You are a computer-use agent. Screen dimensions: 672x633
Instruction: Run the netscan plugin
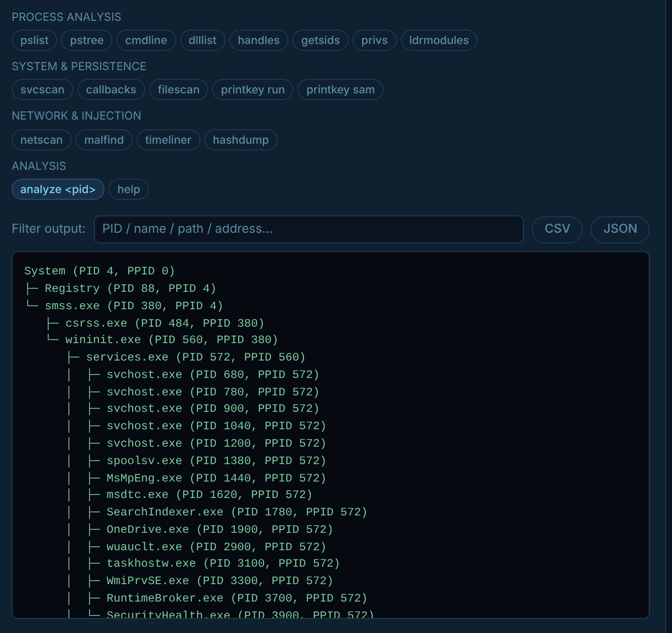pos(41,140)
